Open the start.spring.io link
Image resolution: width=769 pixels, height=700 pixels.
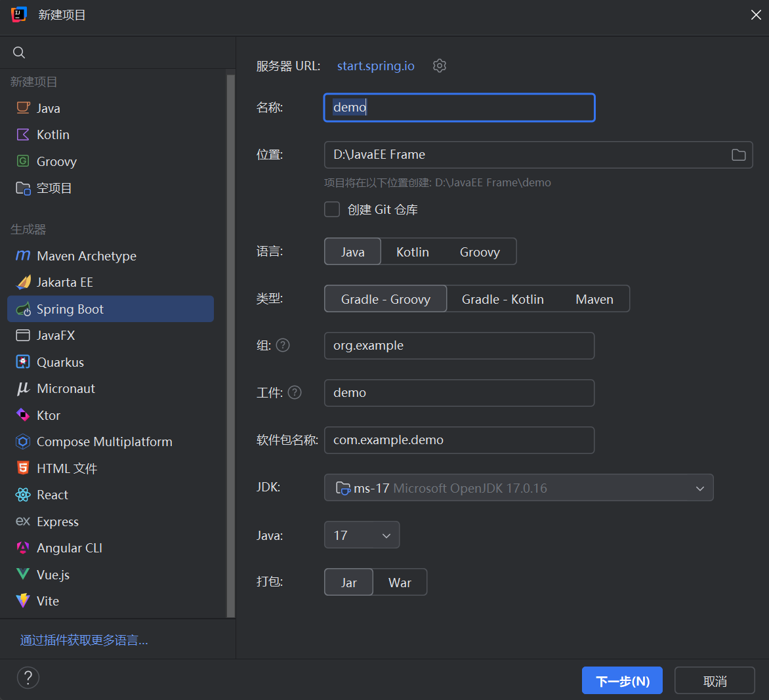pos(375,66)
